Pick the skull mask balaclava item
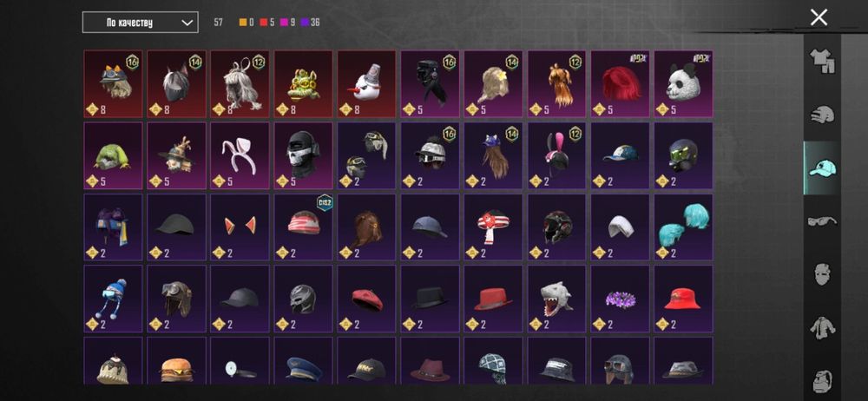868x401 pixels. pos(303,155)
